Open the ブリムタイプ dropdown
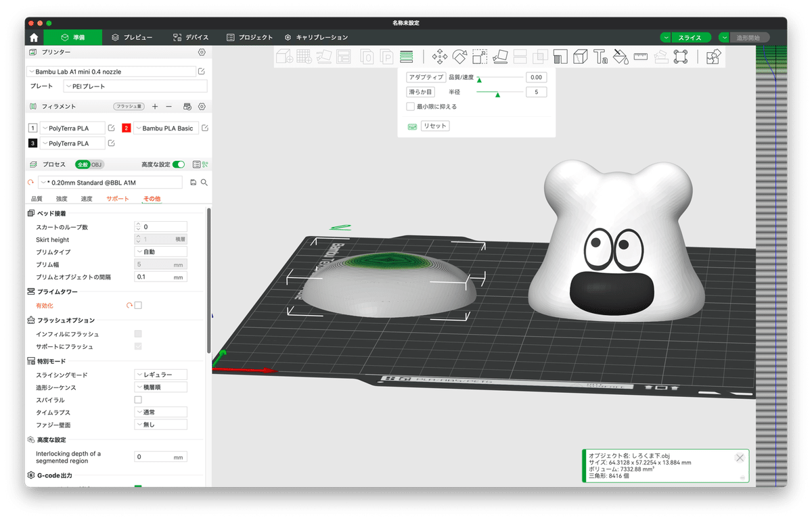Viewport: 812px width, 520px height. tap(161, 252)
